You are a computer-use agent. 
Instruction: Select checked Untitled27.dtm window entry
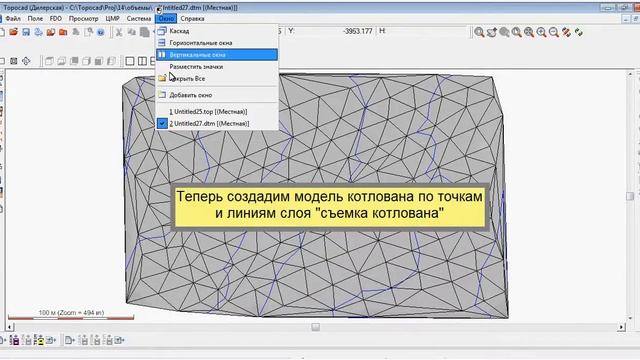pyautogui.click(x=217, y=123)
